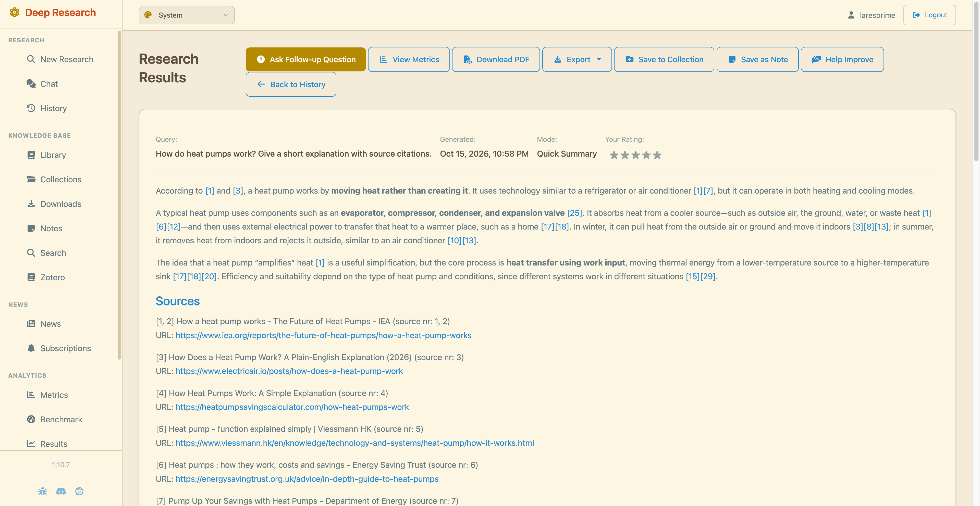Click the History clock icon
This screenshot has height=506, width=980.
[x=31, y=108]
